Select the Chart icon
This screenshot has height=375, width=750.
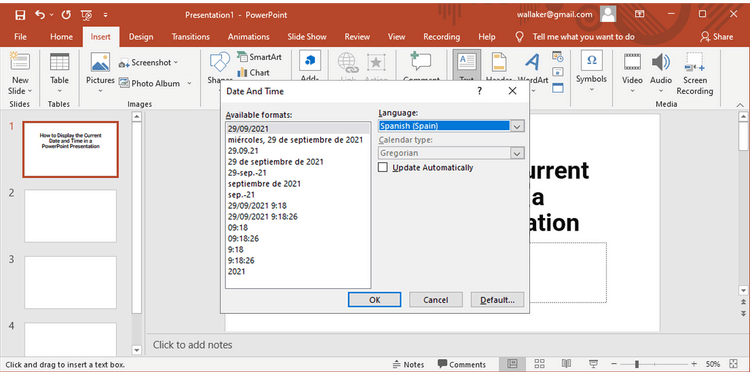pos(242,73)
